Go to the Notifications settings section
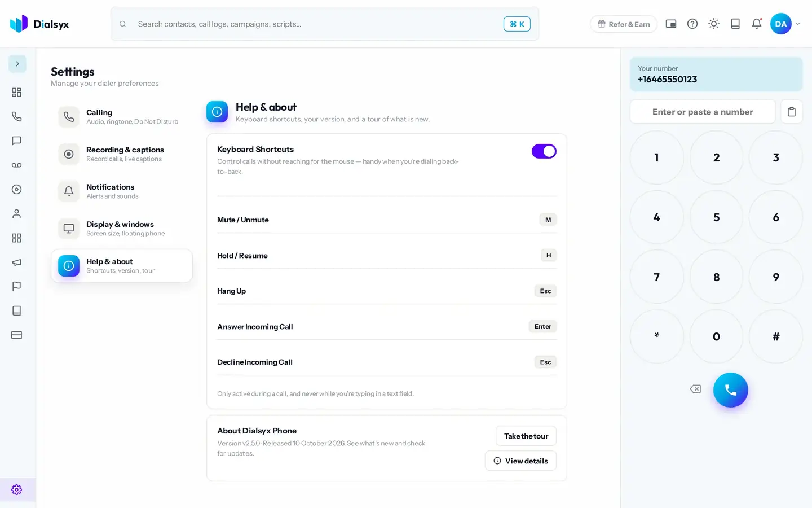Image resolution: width=812 pixels, height=508 pixels. click(122, 191)
